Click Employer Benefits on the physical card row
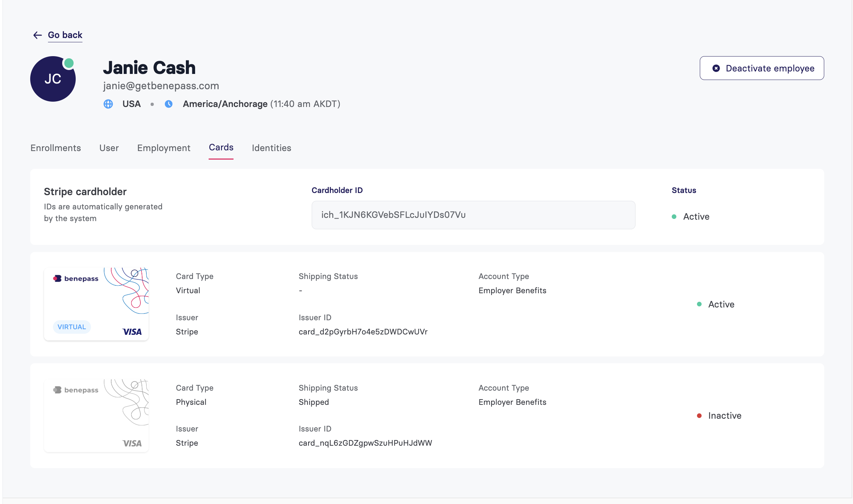 pos(513,402)
